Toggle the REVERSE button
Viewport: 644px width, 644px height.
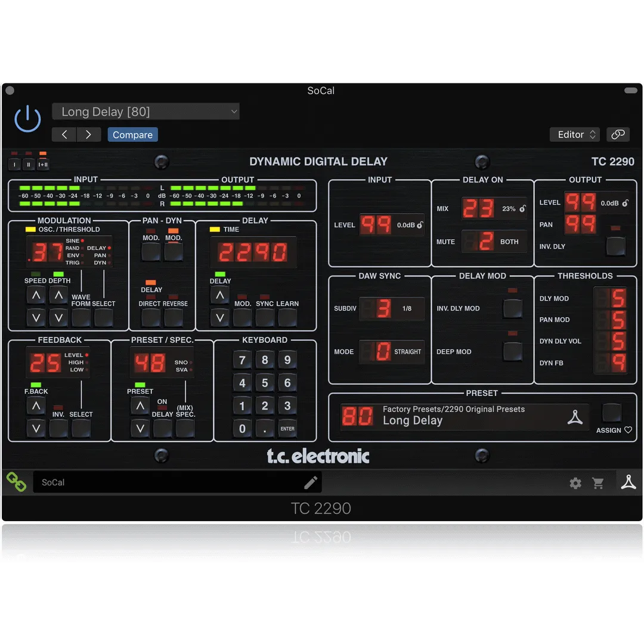click(x=174, y=317)
